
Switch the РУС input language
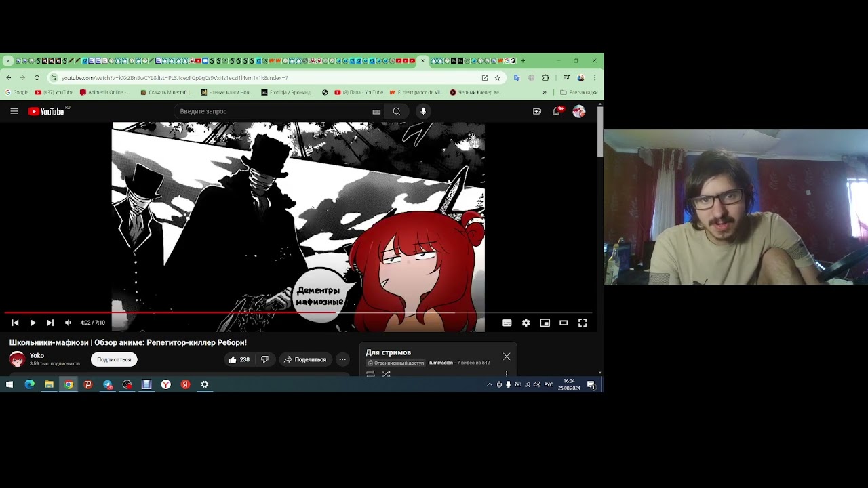(549, 384)
